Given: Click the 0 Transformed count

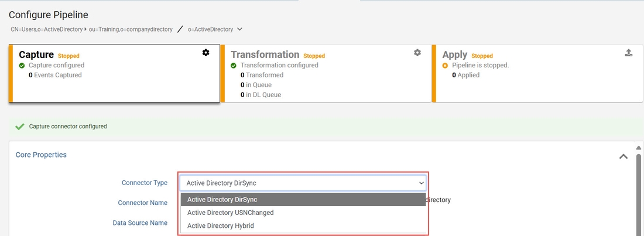Looking at the screenshot, I should coord(262,75).
